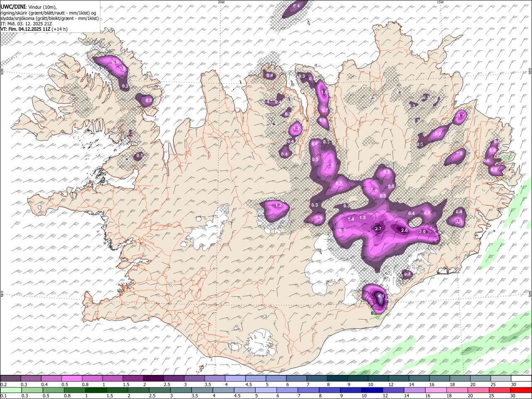Click the '2.0' precipitation value on map

(423, 232)
